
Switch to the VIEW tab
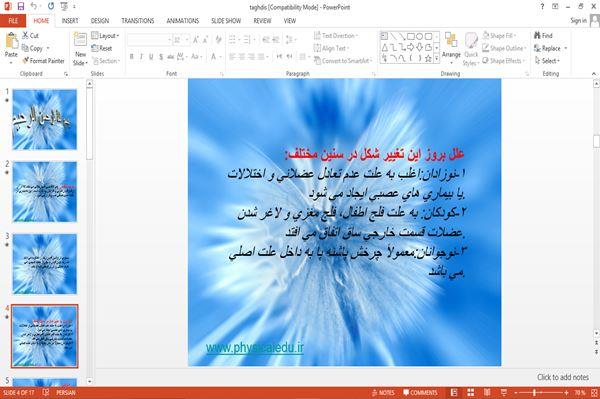click(x=290, y=21)
